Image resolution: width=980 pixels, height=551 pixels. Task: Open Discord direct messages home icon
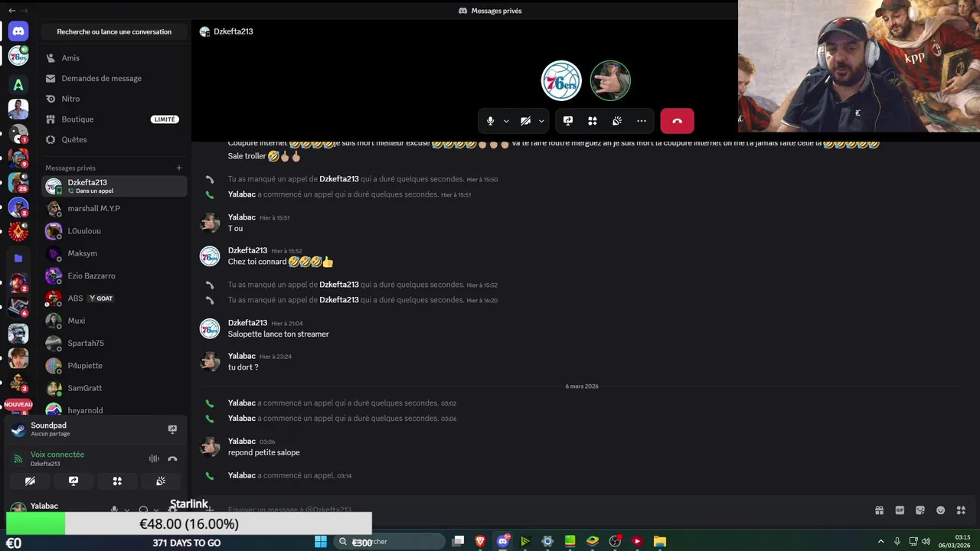18,31
